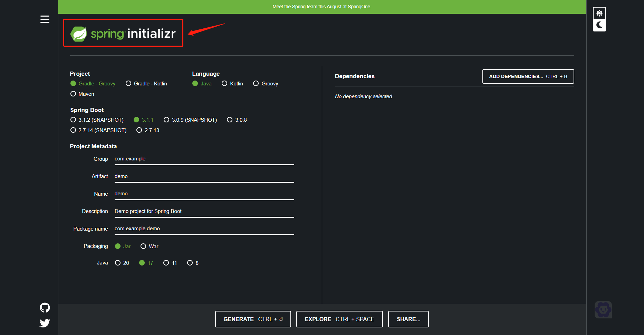Screen dimensions: 644x335
Task: Open the Twitter profile link
Action: click(45, 323)
